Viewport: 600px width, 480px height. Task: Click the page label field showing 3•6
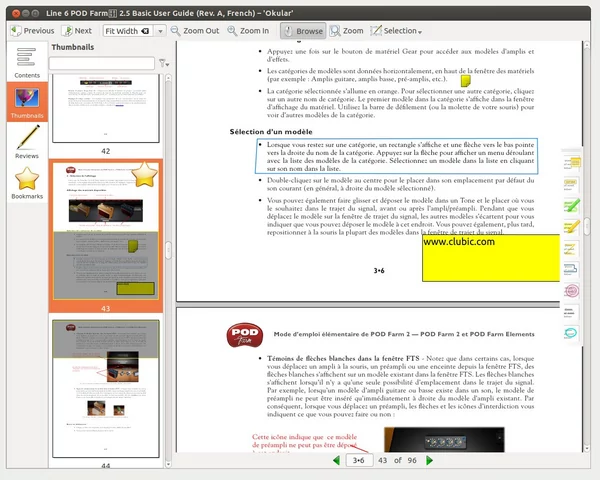tap(359, 460)
